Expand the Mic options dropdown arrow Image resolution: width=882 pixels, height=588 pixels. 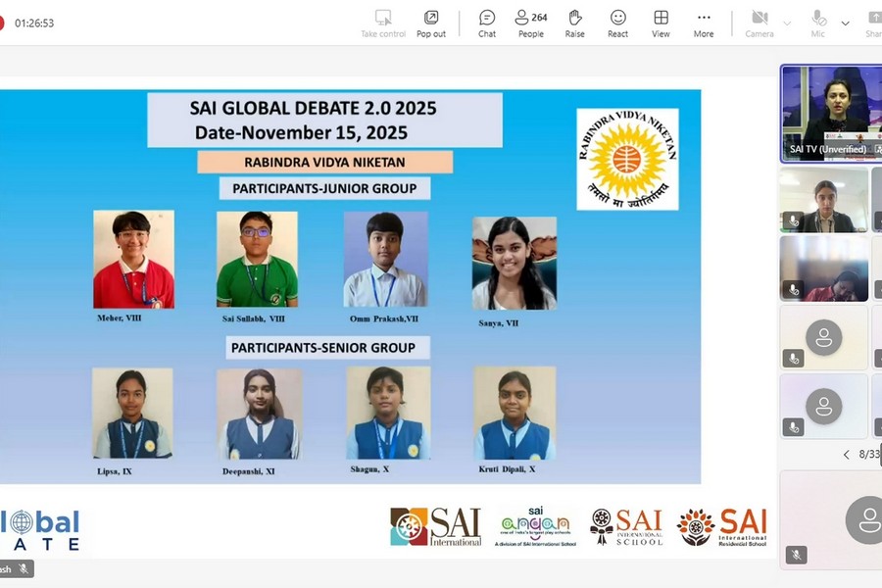click(x=845, y=23)
